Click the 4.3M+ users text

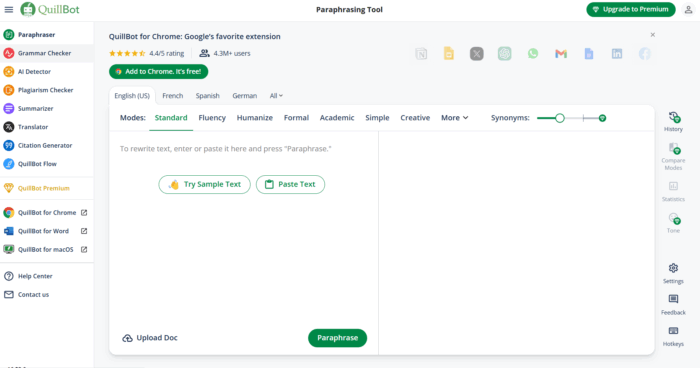pos(232,54)
